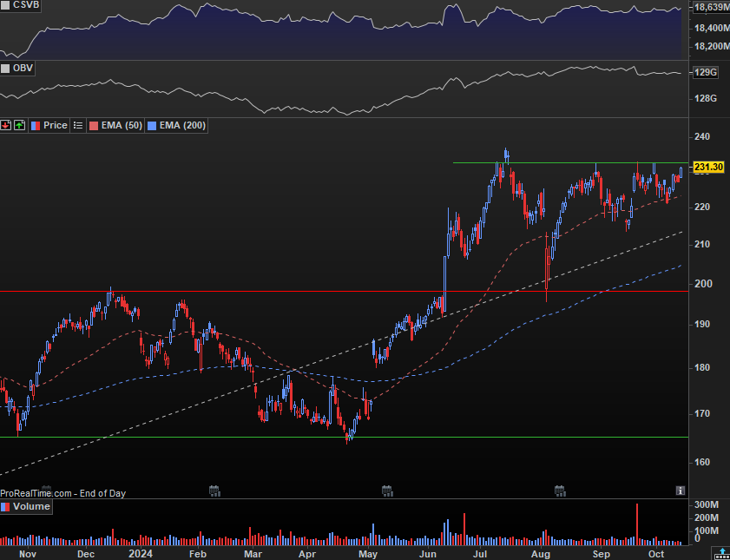Image resolution: width=730 pixels, height=560 pixels.
Task: Click the Nov label on time axis
Action: pos(28,554)
